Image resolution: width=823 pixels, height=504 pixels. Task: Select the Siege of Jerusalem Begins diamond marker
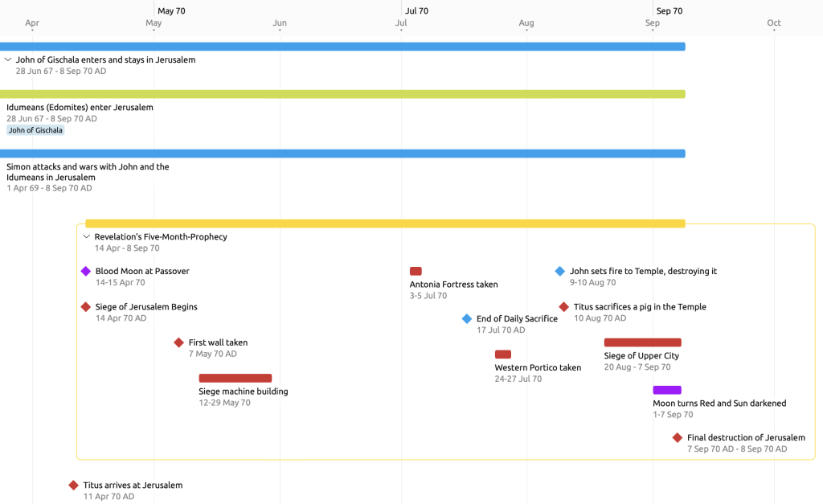86,307
